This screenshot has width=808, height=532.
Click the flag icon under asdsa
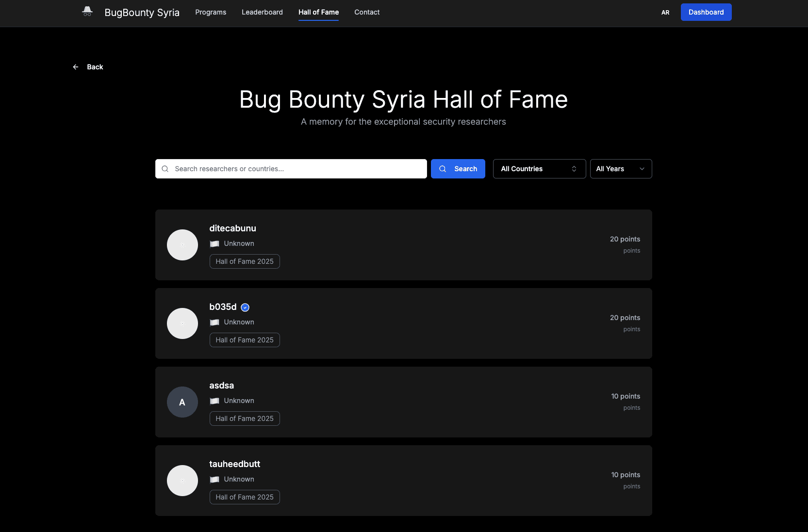[214, 401]
